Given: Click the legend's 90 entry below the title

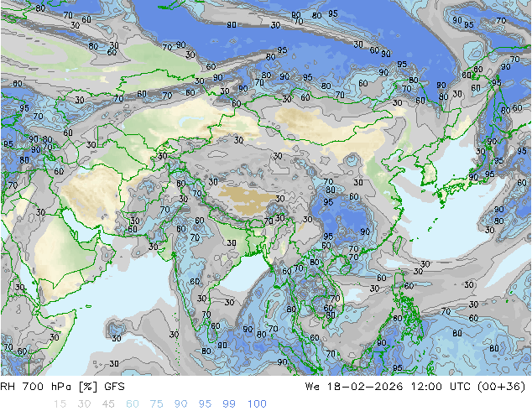Looking at the screenshot, I should (181, 404).
